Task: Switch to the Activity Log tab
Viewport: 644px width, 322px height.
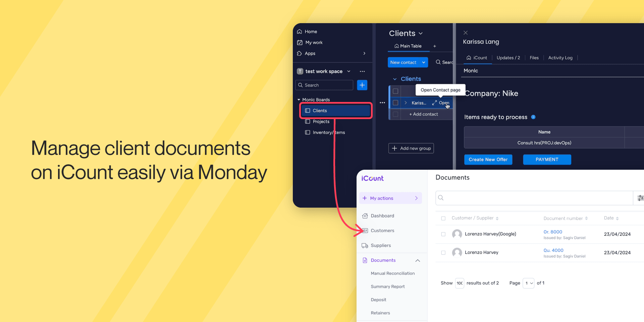Action: coord(560,58)
